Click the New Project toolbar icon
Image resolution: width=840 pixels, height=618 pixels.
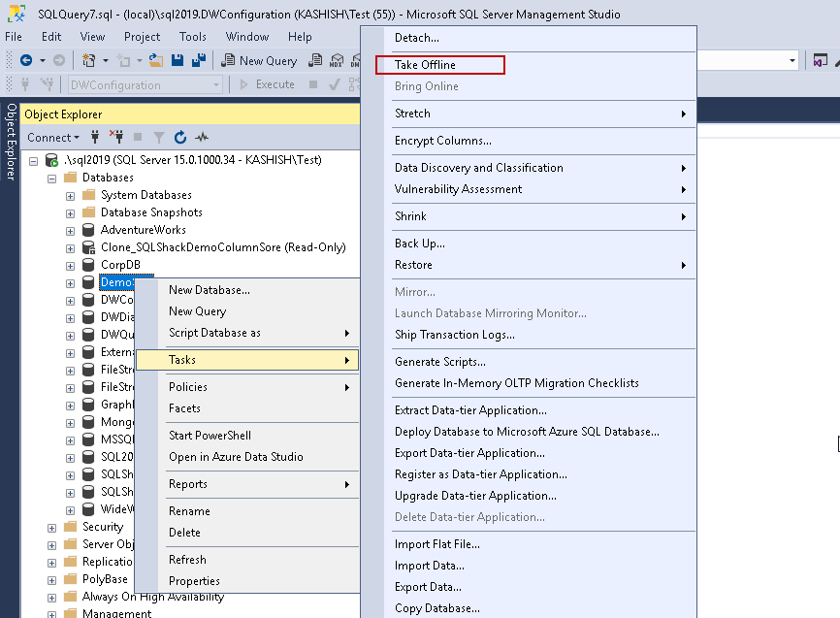click(89, 60)
